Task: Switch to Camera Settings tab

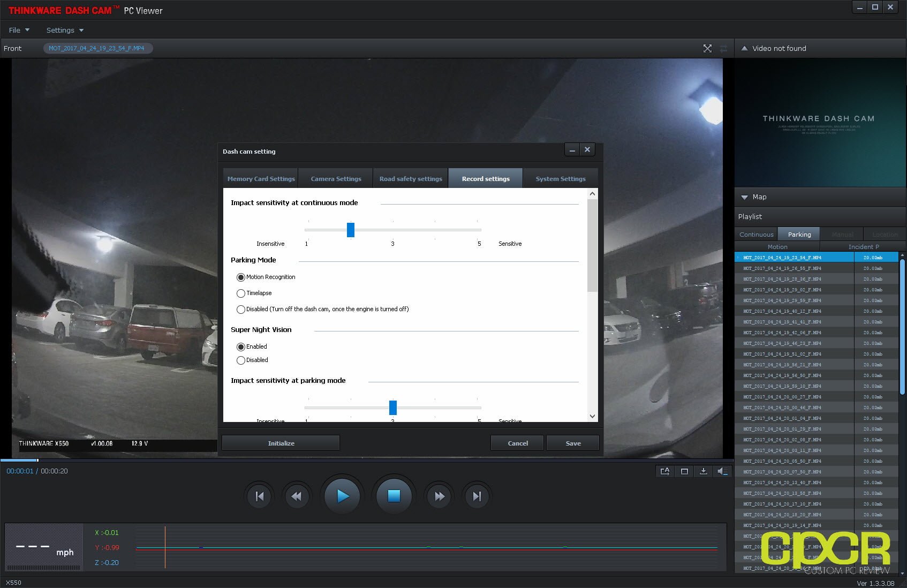Action: [x=336, y=179]
